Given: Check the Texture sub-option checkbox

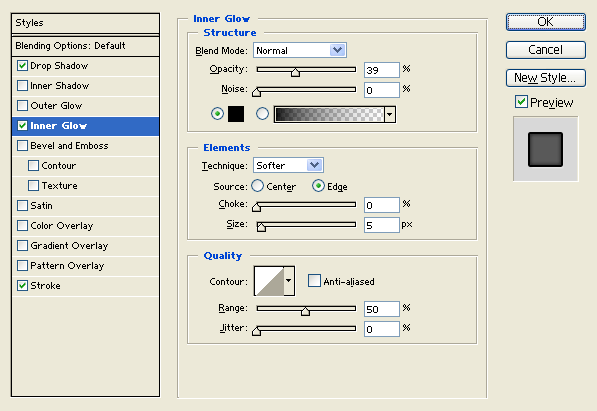Looking at the screenshot, I should click(x=34, y=186).
